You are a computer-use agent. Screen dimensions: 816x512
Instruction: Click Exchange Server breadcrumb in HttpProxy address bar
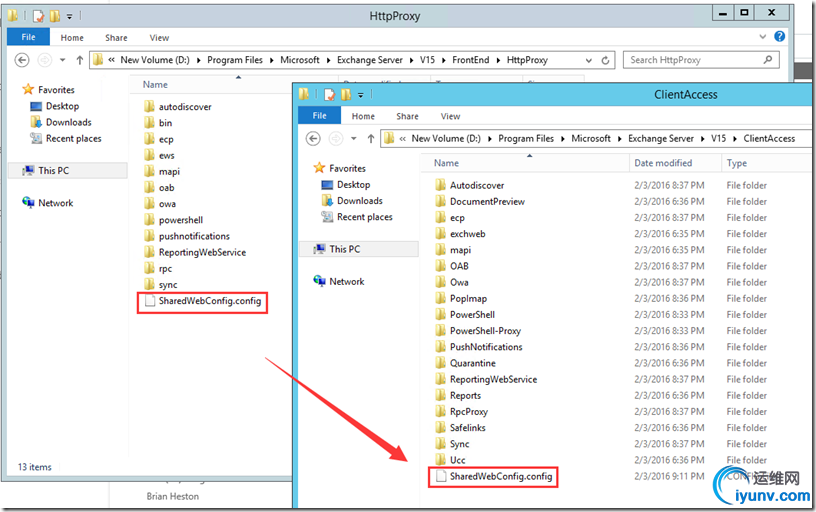click(369, 60)
